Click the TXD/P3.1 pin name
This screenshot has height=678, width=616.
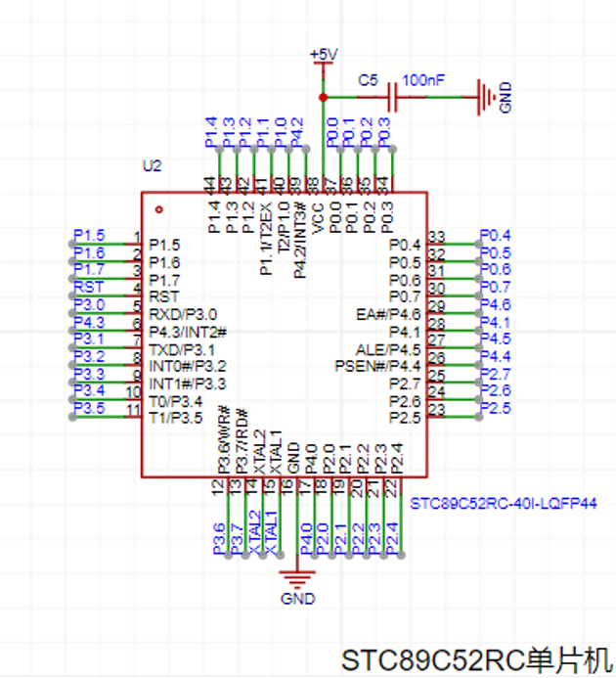tap(182, 350)
